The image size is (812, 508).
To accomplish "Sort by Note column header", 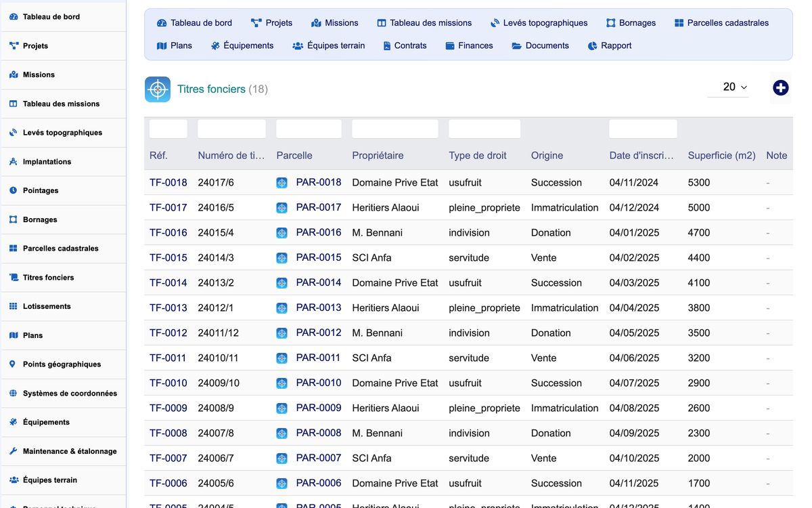I will coord(777,156).
